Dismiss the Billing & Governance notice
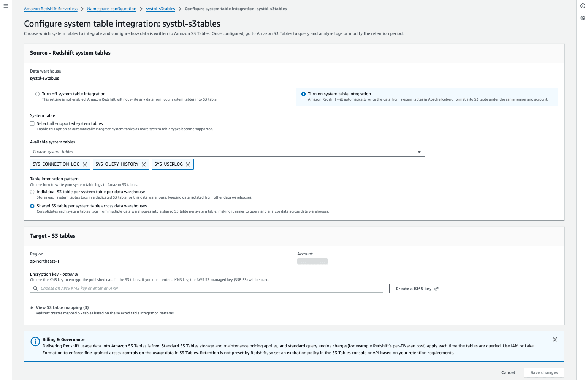The height and width of the screenshot is (380, 588). (555, 339)
